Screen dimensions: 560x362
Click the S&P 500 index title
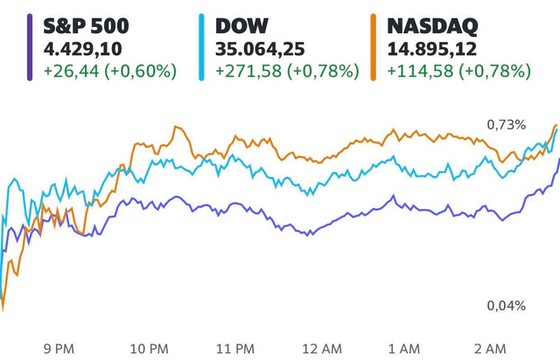tap(86, 26)
